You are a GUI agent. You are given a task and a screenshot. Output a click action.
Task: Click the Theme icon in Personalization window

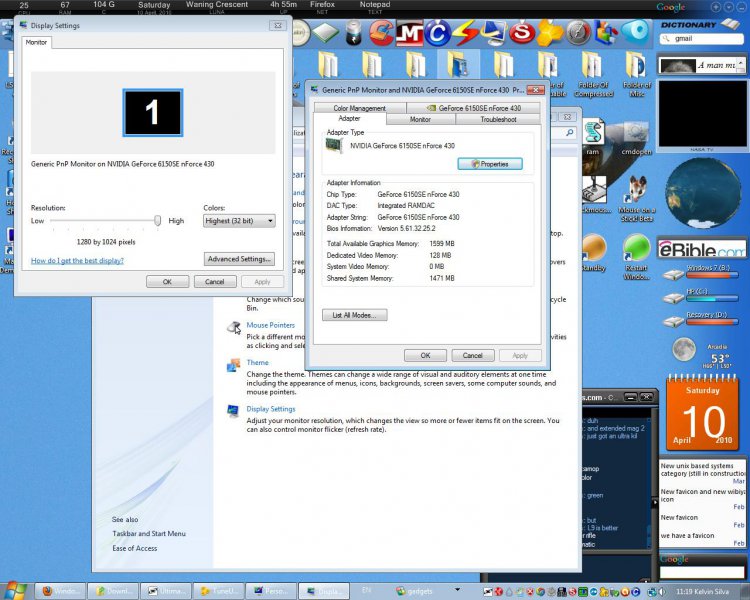point(233,365)
